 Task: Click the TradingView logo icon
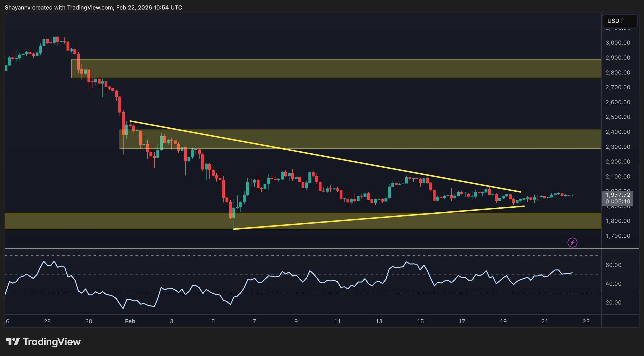point(13,342)
